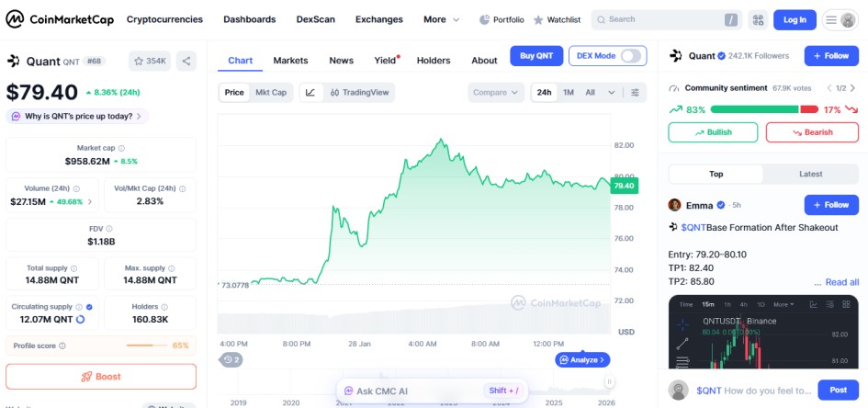Click the Vol/Mkt Cap info icon
This screenshot has height=408, width=868.
point(183,188)
